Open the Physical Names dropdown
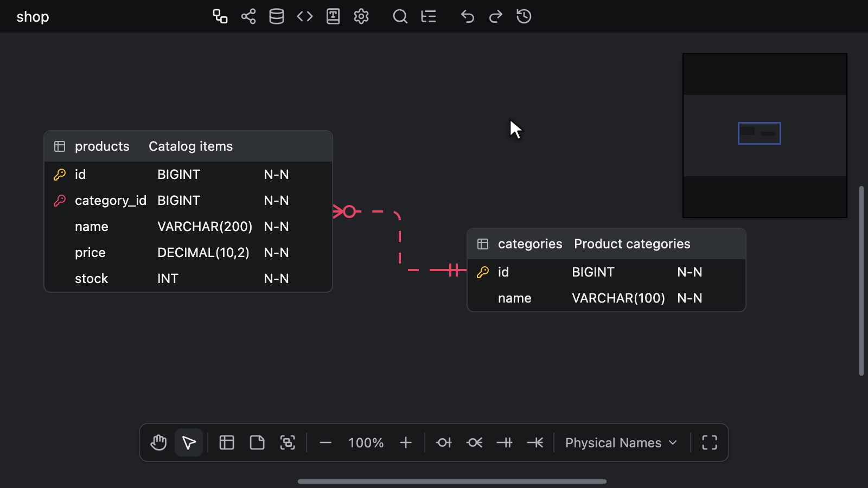Viewport: 868px width, 488px height. (622, 442)
